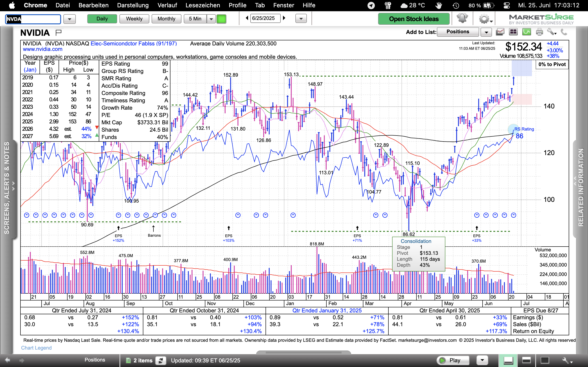Print the chart with the printer icon
Screen dimensions: 588x367
pyautogui.click(x=539, y=32)
